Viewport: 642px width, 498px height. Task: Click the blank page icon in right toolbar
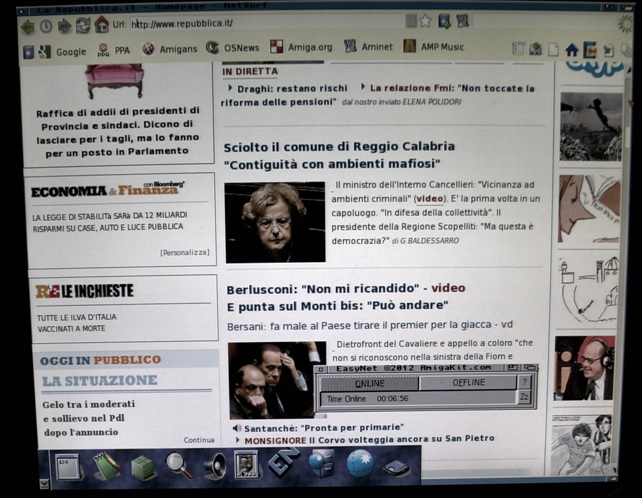tap(553, 50)
